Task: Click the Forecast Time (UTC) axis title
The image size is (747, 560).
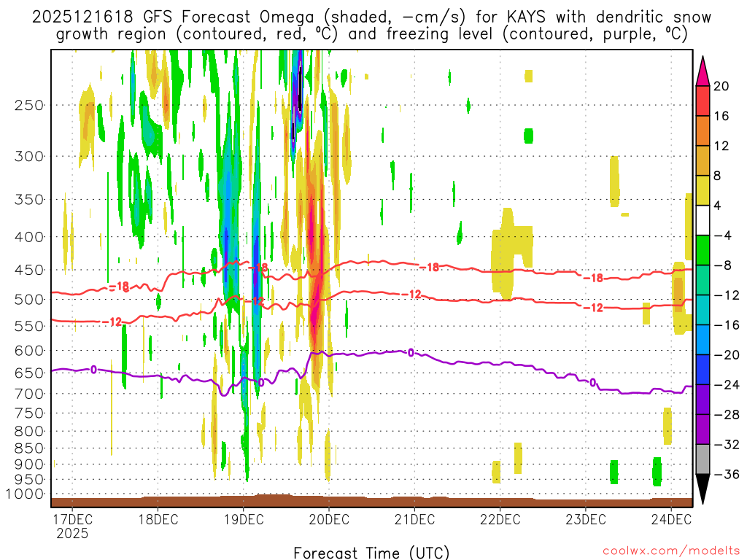Action: [371, 553]
